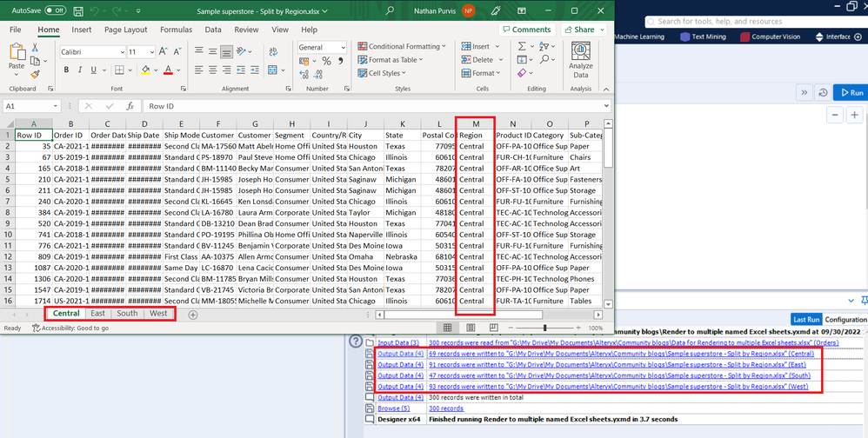Click Increase Font Size icon
This screenshot has width=868, height=438.
click(x=164, y=51)
